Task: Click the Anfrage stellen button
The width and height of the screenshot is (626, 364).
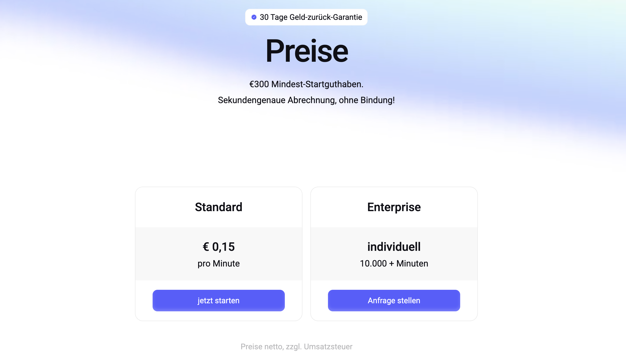Action: [394, 300]
